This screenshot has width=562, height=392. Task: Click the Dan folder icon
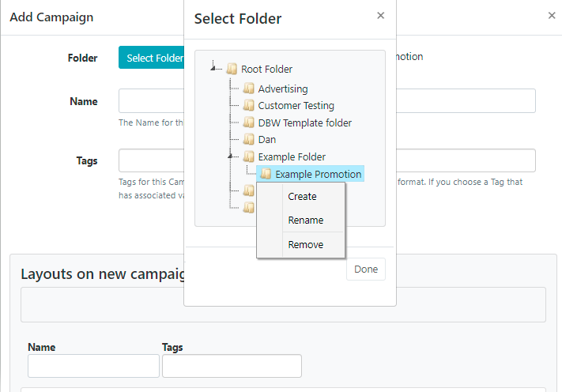[x=249, y=139]
